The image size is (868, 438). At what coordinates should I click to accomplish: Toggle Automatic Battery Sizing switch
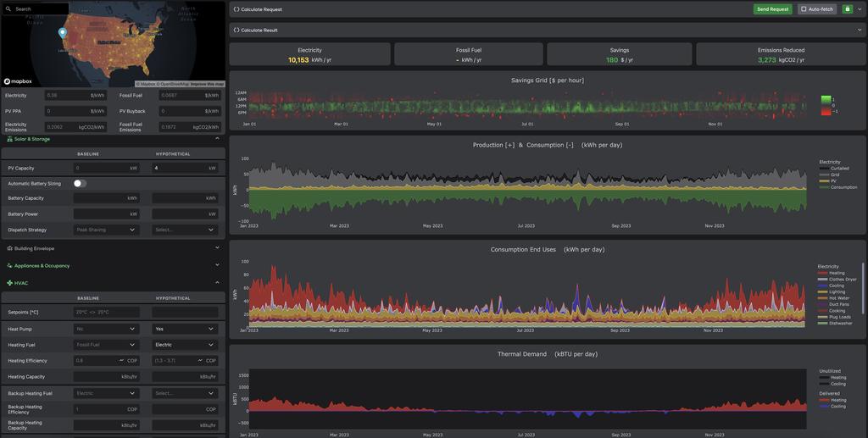[80, 183]
